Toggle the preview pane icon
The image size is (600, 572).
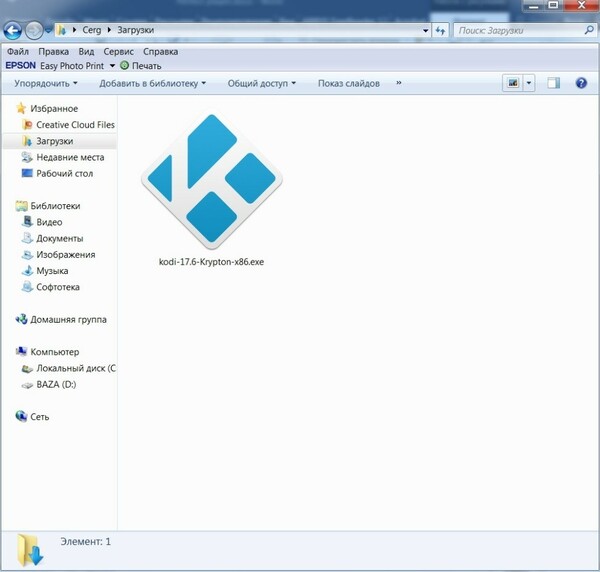pyautogui.click(x=553, y=83)
